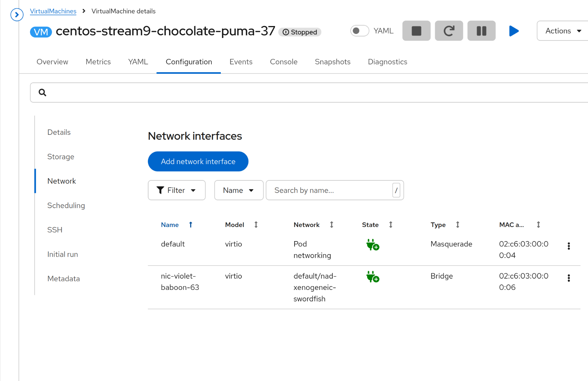This screenshot has width=588, height=381.
Task: Open kebab menu for default interface row
Action: coord(568,246)
